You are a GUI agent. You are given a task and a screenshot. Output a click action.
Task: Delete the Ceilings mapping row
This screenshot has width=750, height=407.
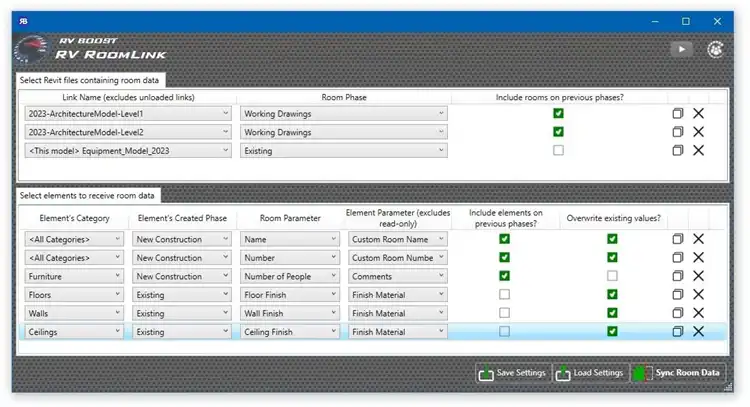point(698,331)
